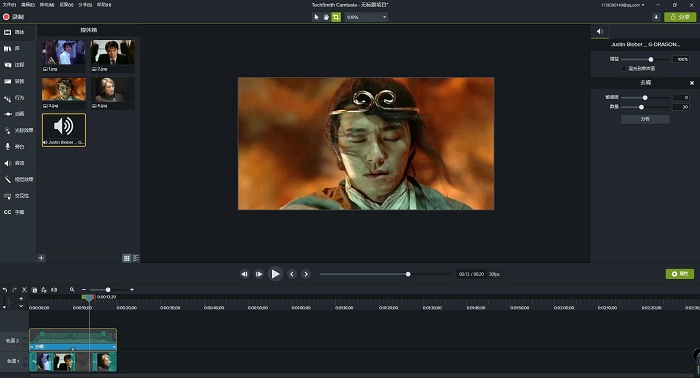Zoom out timeline with minus button
The height and width of the screenshot is (378, 700).
83,290
